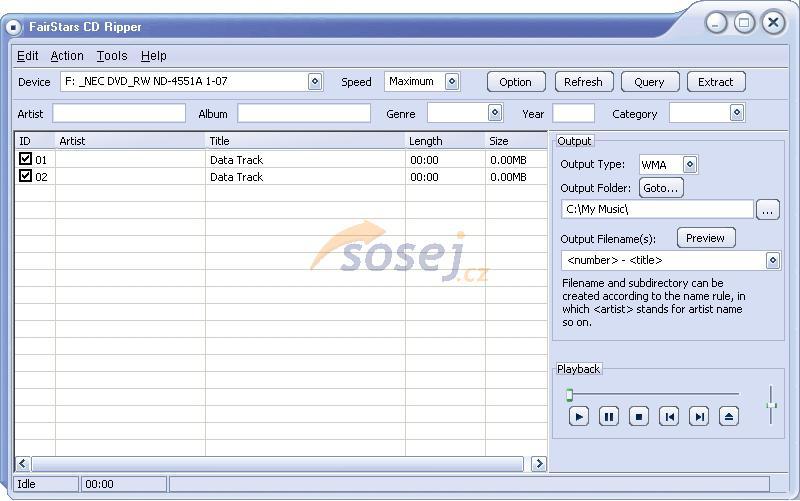Stop playback with the Stop button
Viewport: 800px width, 501px height.
639,417
